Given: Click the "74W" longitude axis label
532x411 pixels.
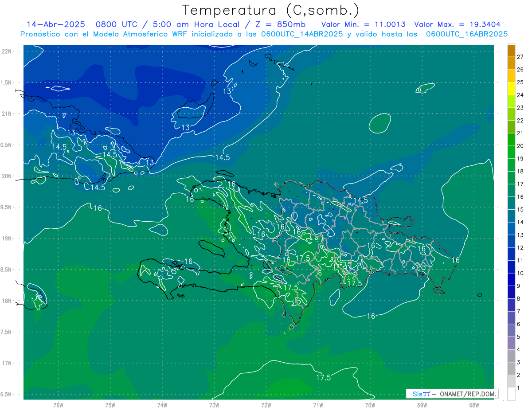Looking at the screenshot, I should pyautogui.click(x=162, y=405).
